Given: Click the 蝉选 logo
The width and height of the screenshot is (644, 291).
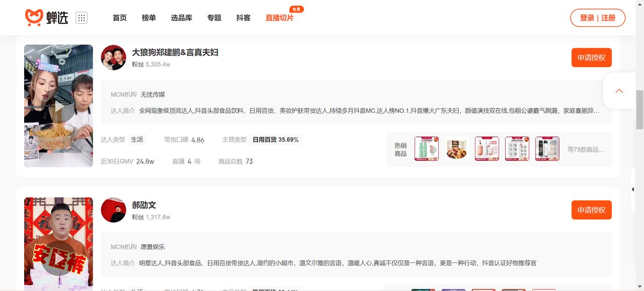Looking at the screenshot, I should point(46,18).
